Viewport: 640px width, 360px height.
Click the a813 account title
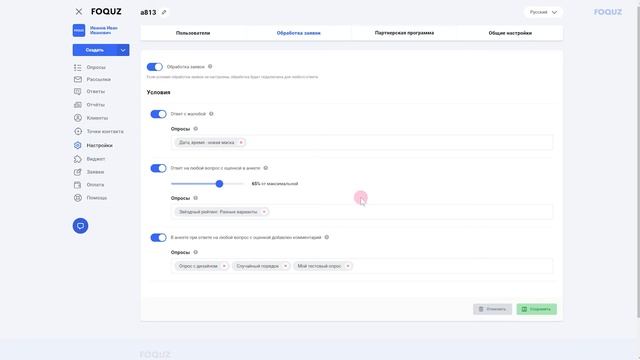pos(148,12)
